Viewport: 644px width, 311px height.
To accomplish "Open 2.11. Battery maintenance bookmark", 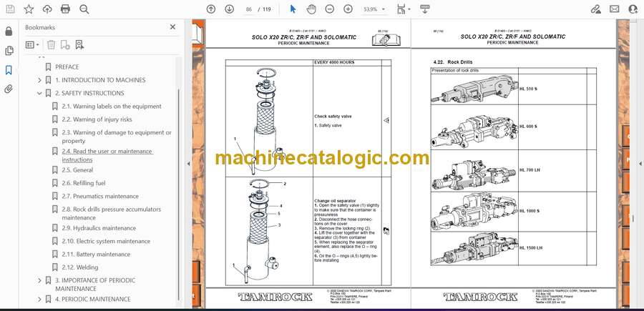I will click(x=96, y=255).
